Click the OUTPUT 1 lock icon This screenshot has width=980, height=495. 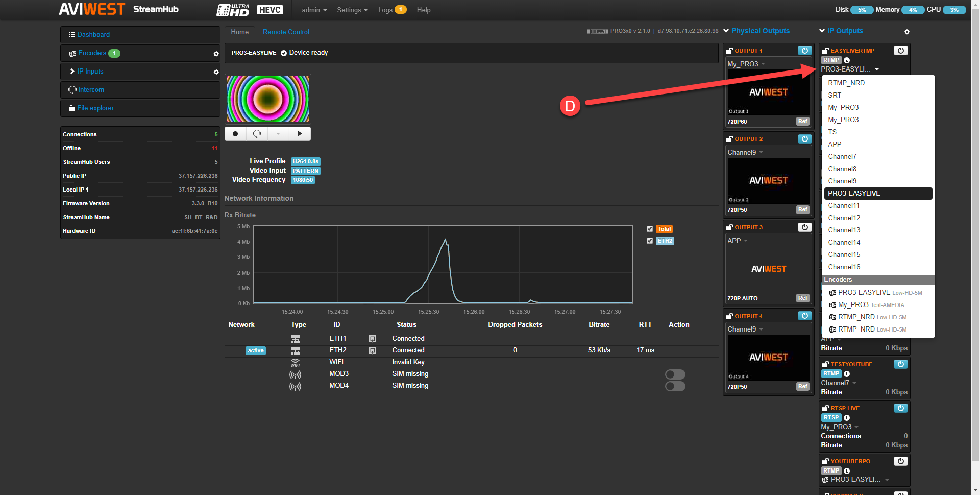(x=729, y=51)
